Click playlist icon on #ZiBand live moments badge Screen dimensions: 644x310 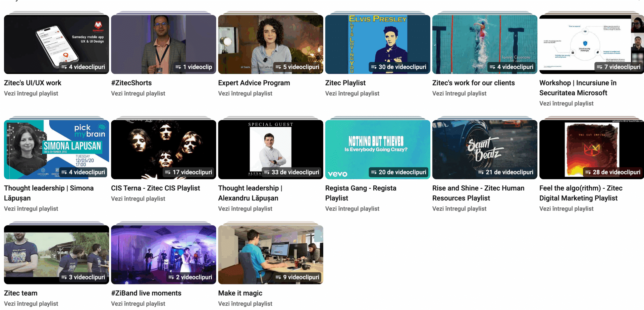pyautogui.click(x=171, y=277)
